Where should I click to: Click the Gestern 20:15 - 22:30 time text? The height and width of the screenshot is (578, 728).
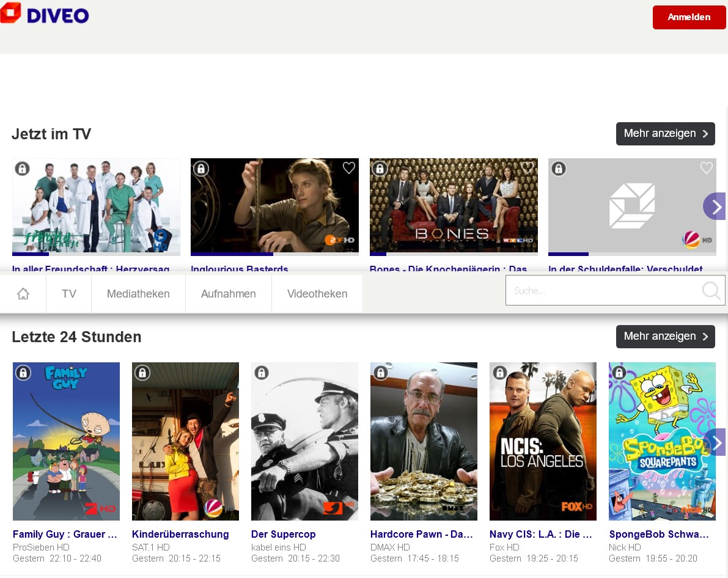[296, 558]
